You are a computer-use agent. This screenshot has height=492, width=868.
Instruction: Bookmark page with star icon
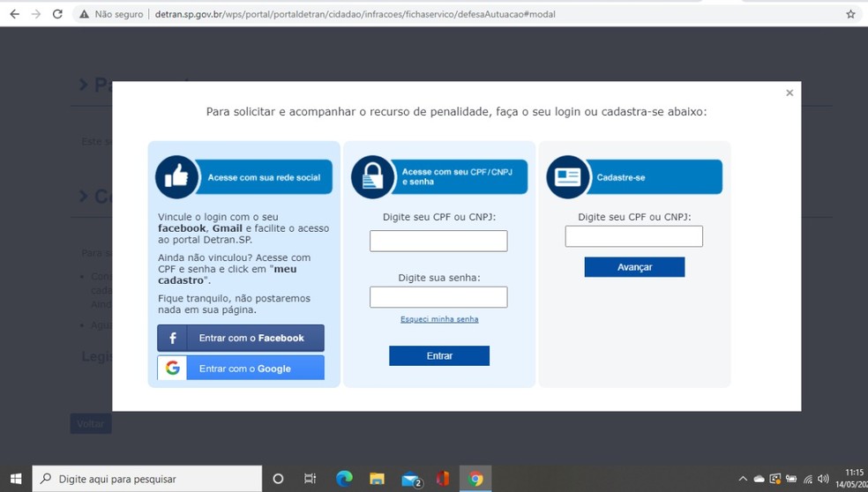(x=850, y=14)
